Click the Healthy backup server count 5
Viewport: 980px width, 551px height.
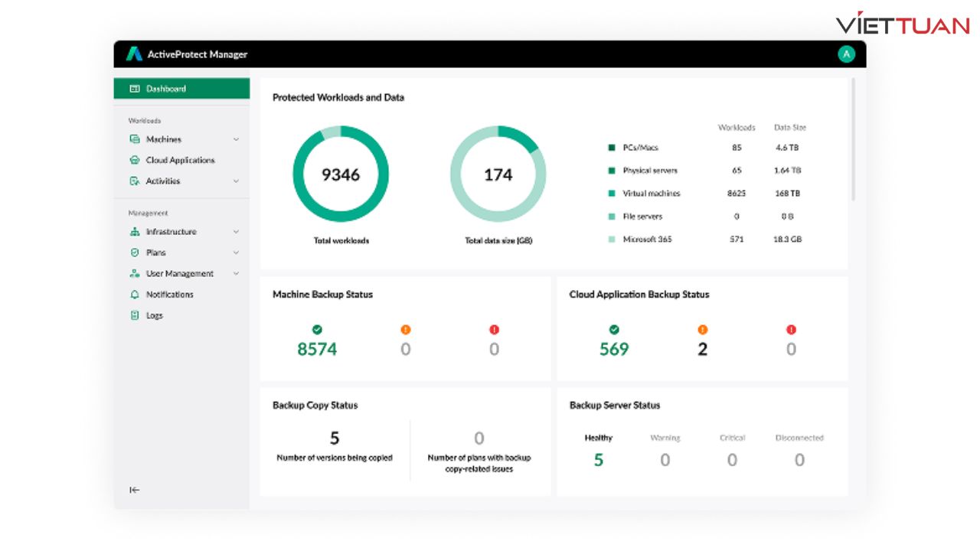pos(599,460)
